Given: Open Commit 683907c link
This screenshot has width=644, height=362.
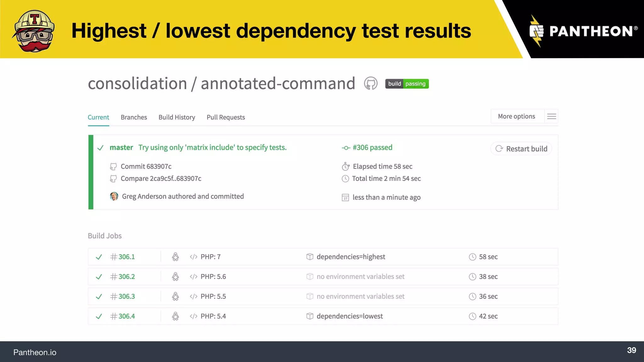Looking at the screenshot, I should 146,166.
